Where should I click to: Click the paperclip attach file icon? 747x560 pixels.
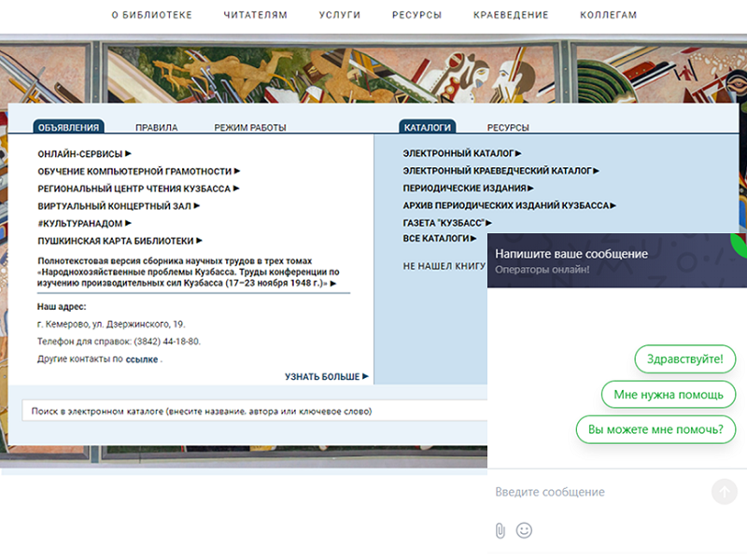click(500, 530)
